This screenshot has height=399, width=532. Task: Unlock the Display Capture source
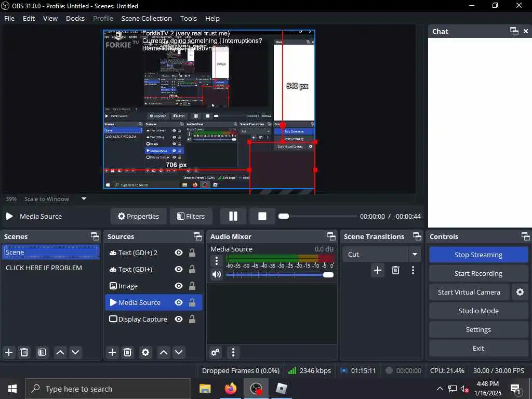click(x=192, y=320)
